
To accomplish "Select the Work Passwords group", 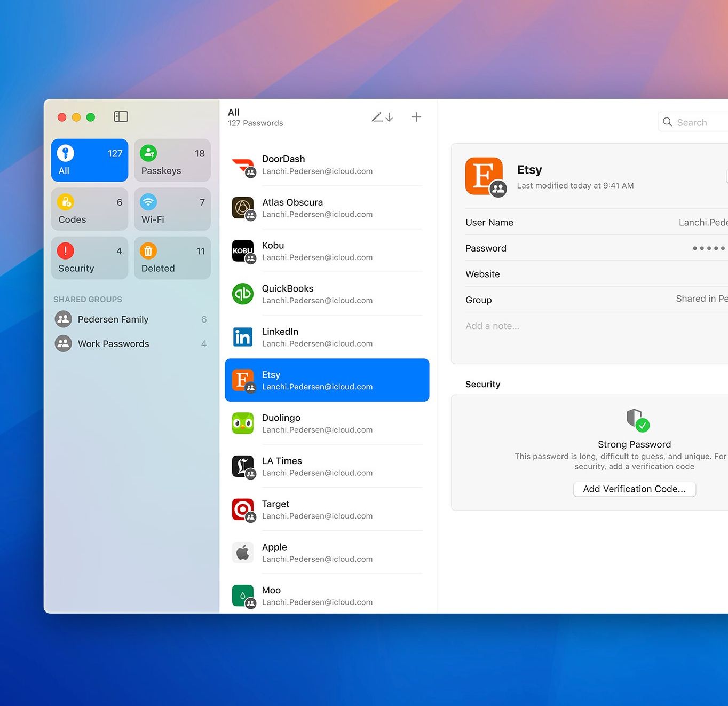I will (x=113, y=343).
